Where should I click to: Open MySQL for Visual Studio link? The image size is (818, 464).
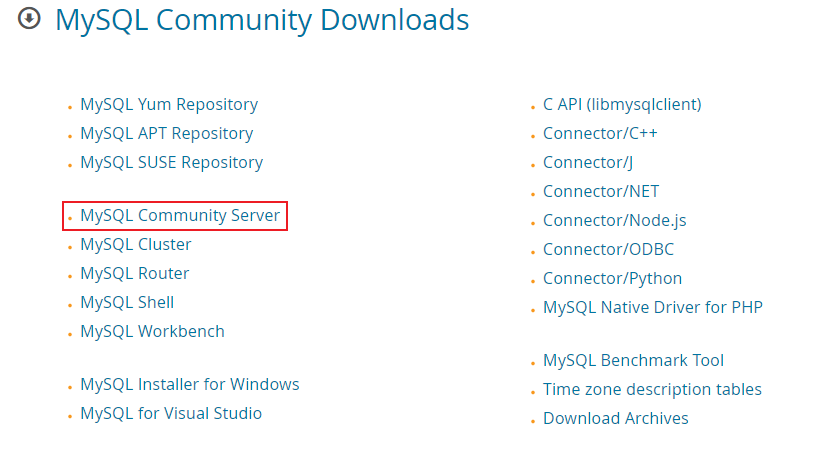tap(171, 413)
